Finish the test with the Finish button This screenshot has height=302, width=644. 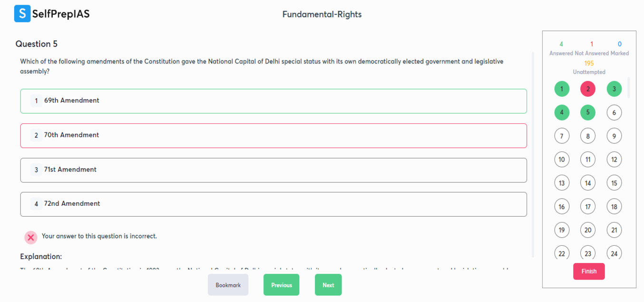[x=589, y=271]
